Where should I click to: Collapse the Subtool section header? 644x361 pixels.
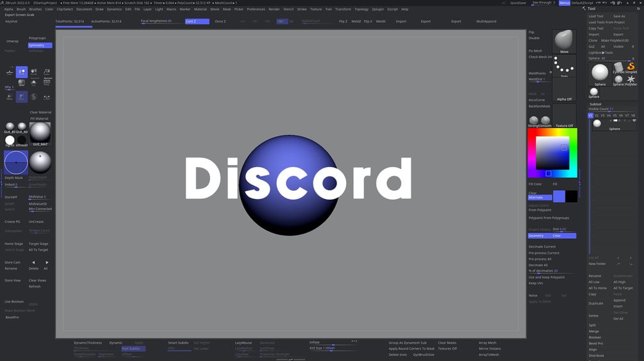pyautogui.click(x=595, y=104)
